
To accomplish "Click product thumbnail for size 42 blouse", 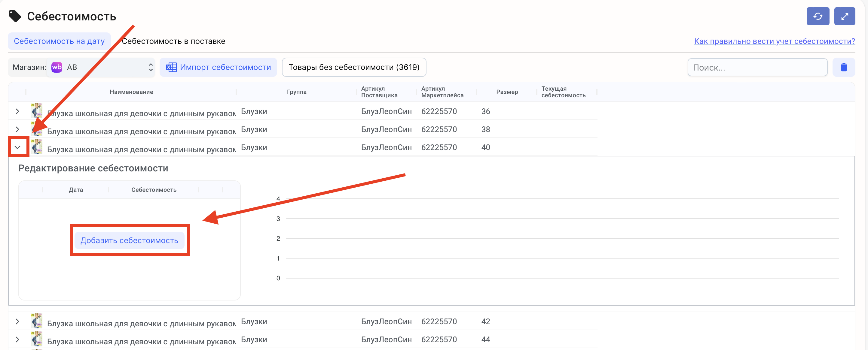I will [x=36, y=321].
